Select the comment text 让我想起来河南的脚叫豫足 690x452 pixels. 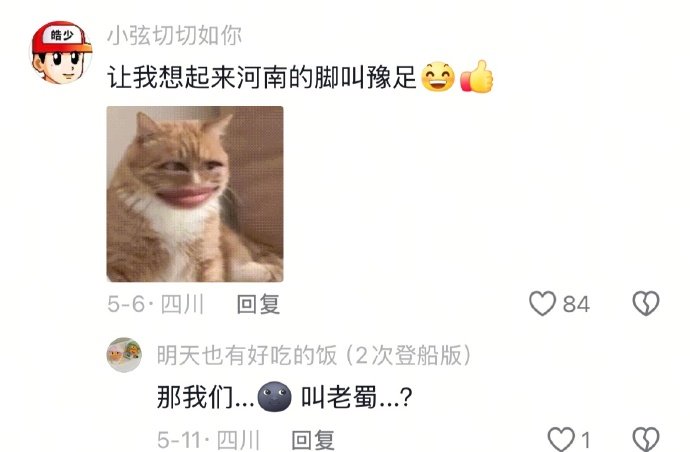click(x=262, y=77)
